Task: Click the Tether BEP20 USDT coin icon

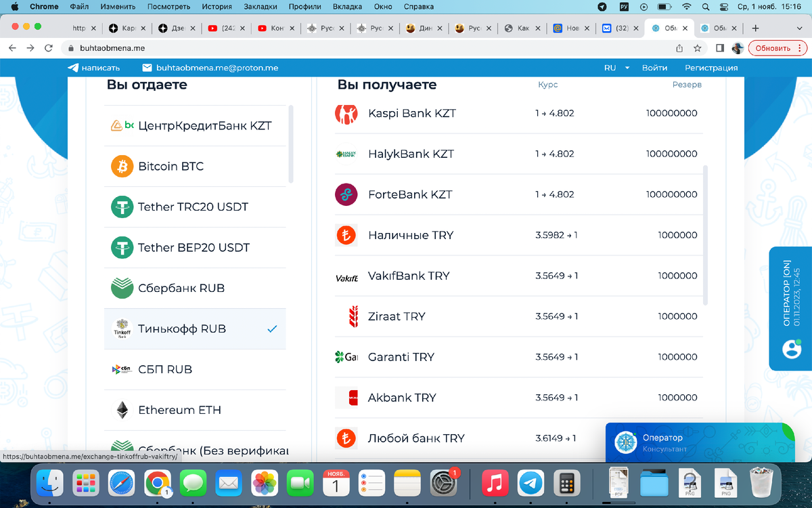Action: (x=122, y=247)
